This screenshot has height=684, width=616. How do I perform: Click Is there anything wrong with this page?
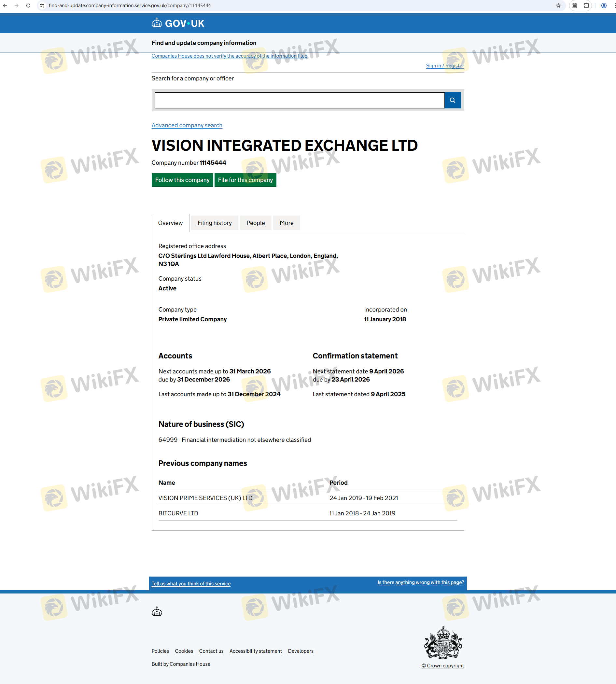421,582
